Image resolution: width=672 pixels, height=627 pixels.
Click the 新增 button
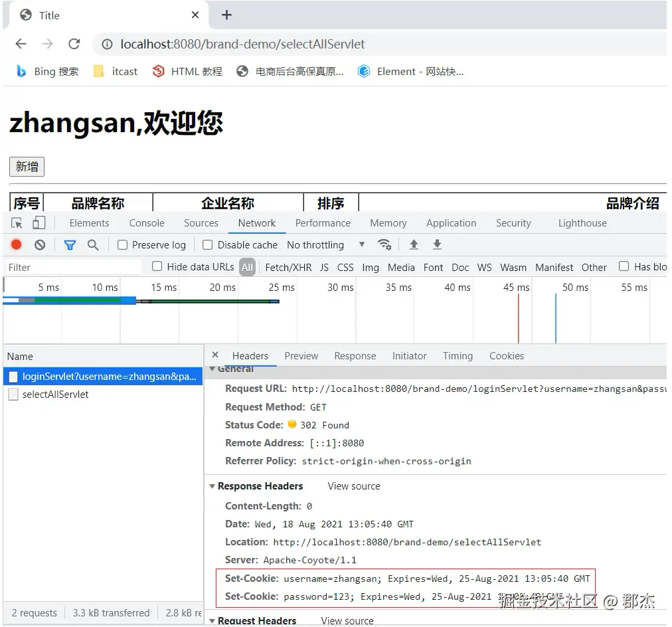pyautogui.click(x=27, y=166)
